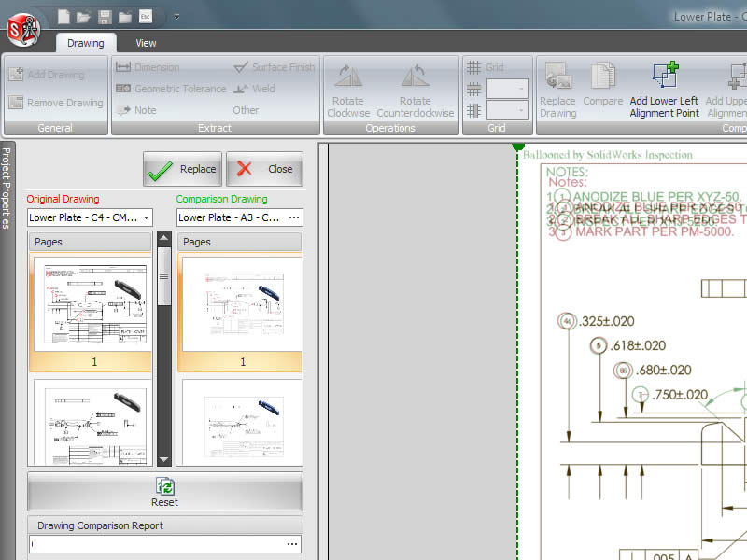This screenshot has width=747, height=560.
Task: Click the Reset button below the page panels
Action: pos(164,492)
